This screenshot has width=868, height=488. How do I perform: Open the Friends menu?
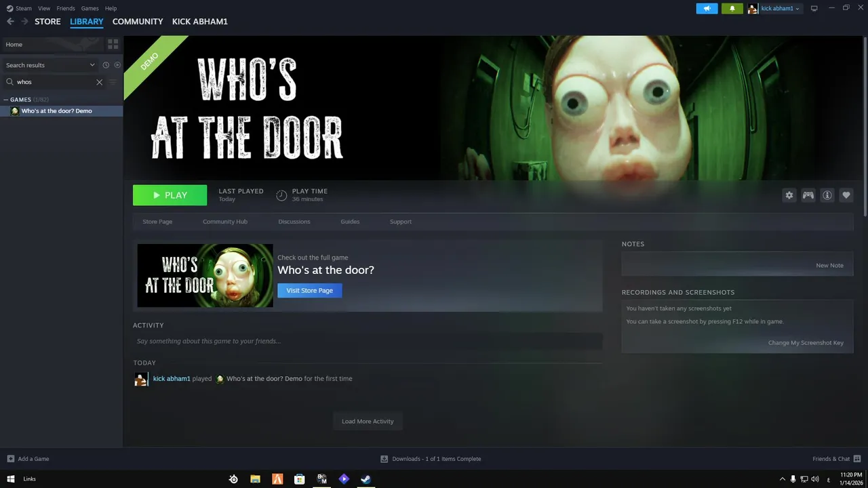click(x=66, y=8)
